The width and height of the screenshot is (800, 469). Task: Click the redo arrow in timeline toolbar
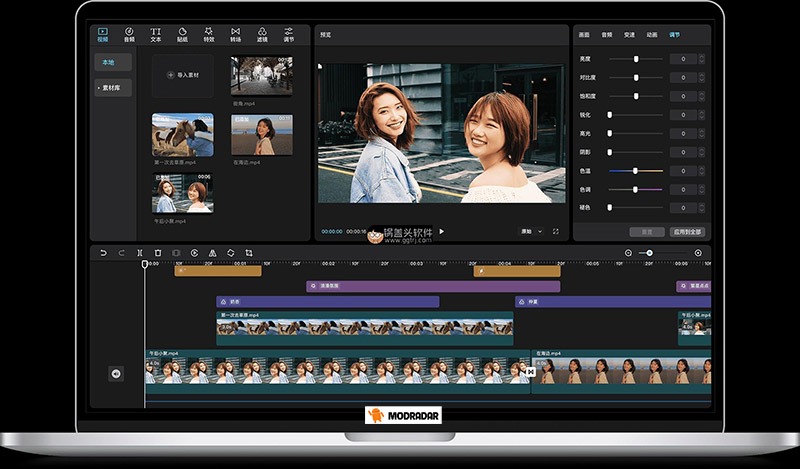[x=121, y=253]
